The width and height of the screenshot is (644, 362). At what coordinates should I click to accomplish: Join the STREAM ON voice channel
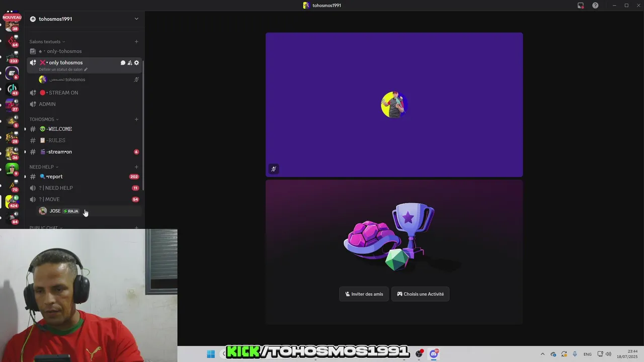coord(85,93)
